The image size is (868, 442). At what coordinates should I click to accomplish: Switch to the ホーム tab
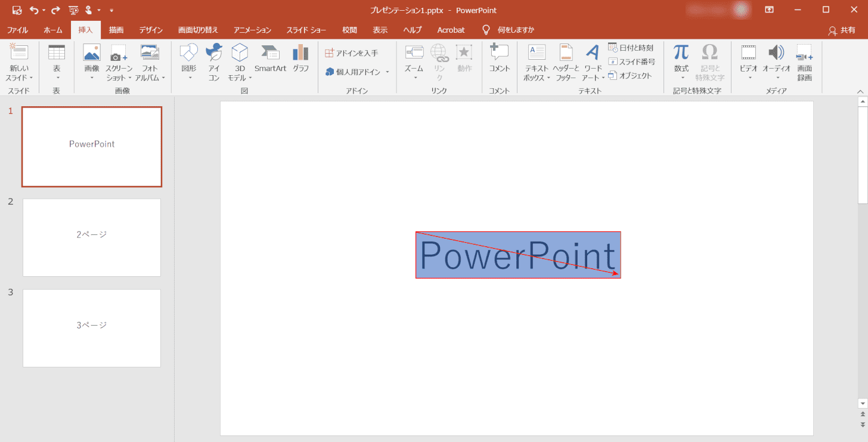point(53,30)
